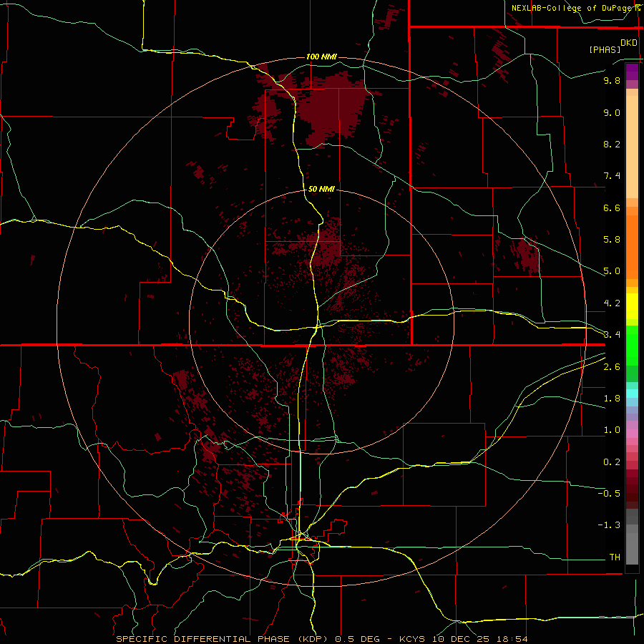Pick the pink color bar segment
The image size is (644, 644).
[632, 434]
